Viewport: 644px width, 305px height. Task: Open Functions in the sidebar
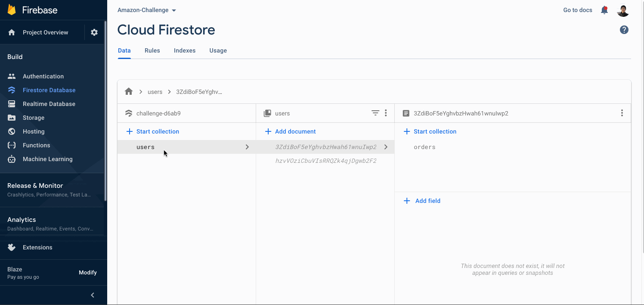37,145
